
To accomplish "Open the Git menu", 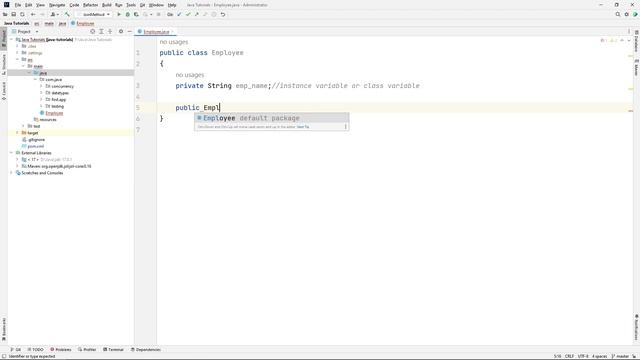I will tap(142, 5).
